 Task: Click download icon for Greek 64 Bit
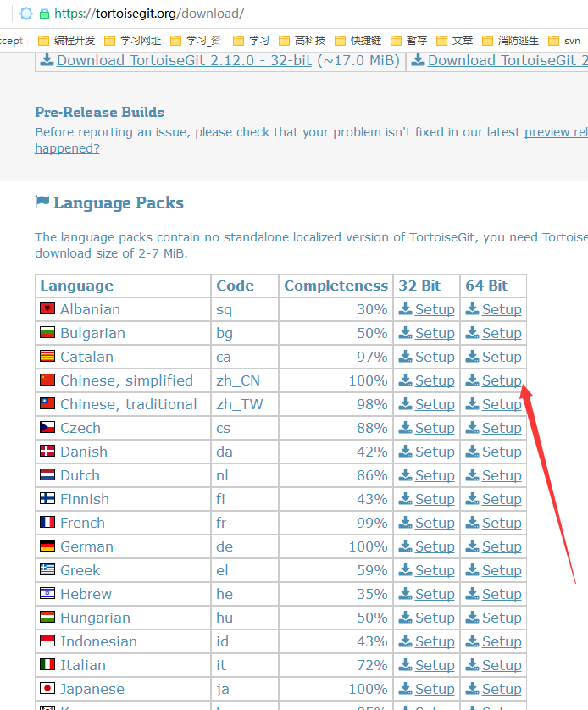tap(472, 569)
